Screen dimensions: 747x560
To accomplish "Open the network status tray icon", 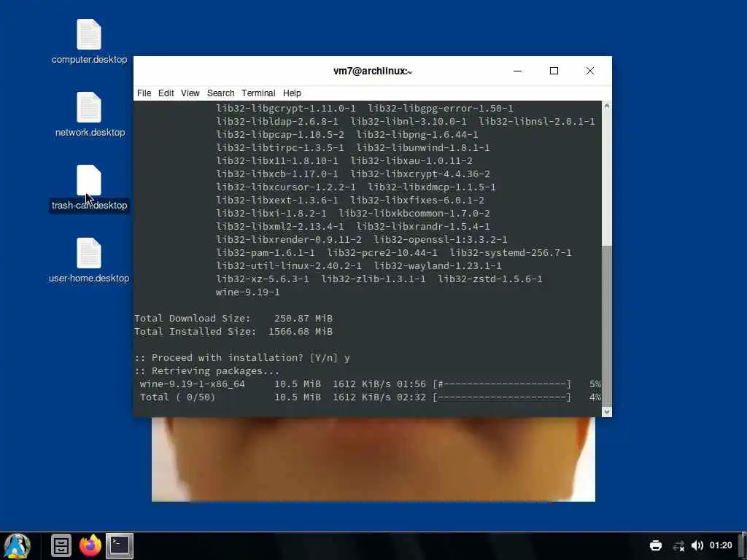I will click(x=678, y=545).
